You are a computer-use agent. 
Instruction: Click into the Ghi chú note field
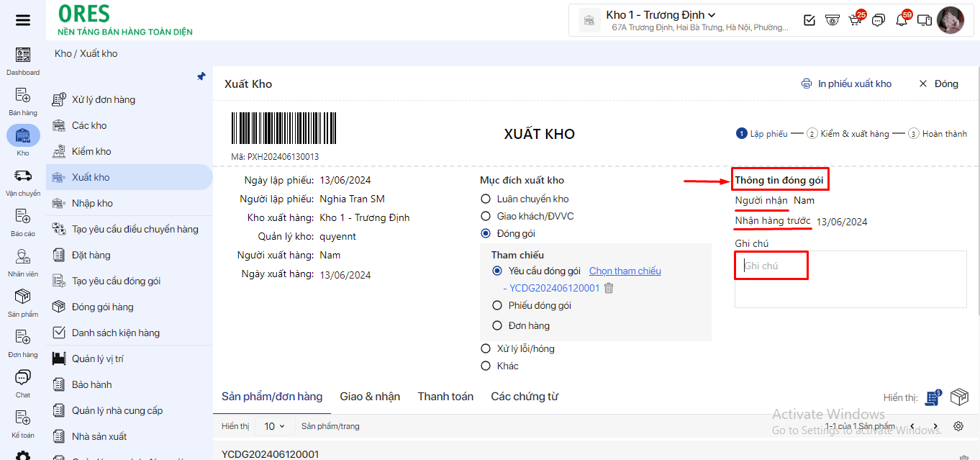point(850,279)
